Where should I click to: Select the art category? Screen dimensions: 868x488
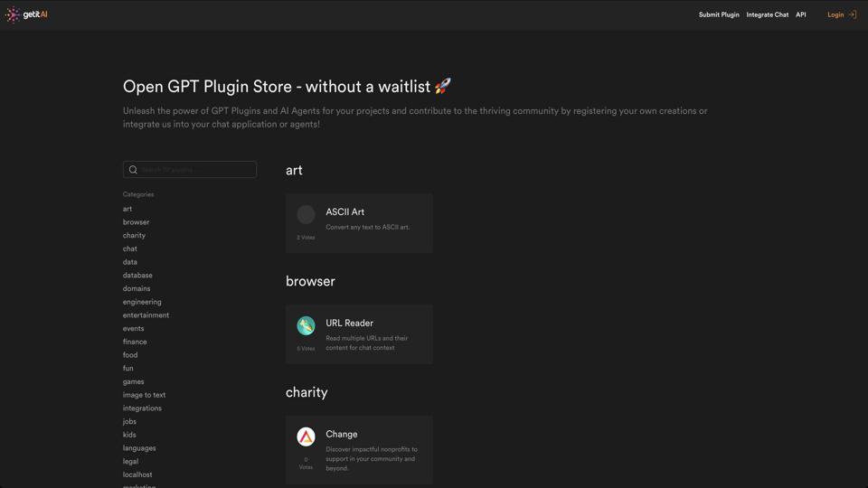click(127, 209)
